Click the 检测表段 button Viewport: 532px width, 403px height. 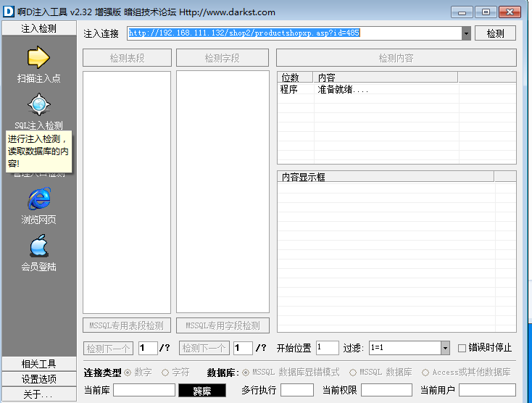pyautogui.click(x=128, y=58)
